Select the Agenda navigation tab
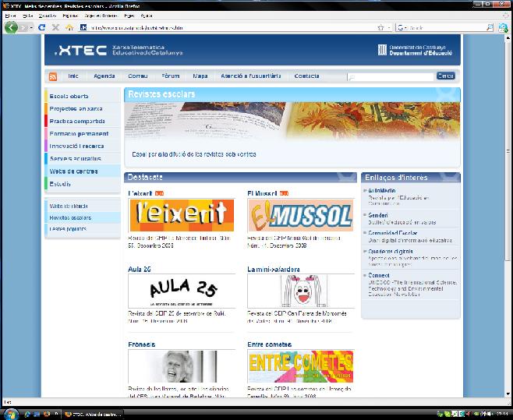Screen dimensions: 513x420 click(104, 76)
